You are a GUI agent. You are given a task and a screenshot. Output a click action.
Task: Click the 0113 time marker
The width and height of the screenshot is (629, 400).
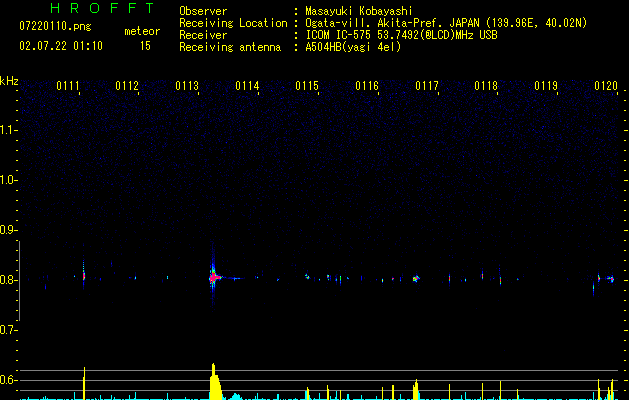point(187,85)
